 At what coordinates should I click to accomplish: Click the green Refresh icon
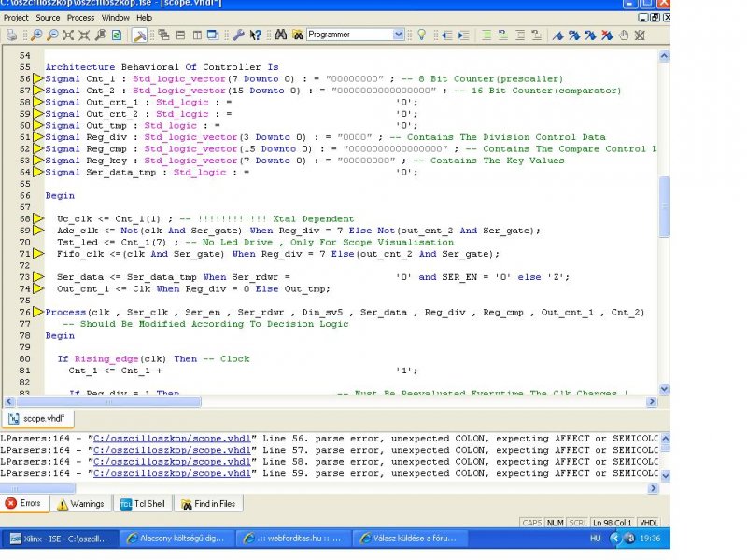pos(117,35)
